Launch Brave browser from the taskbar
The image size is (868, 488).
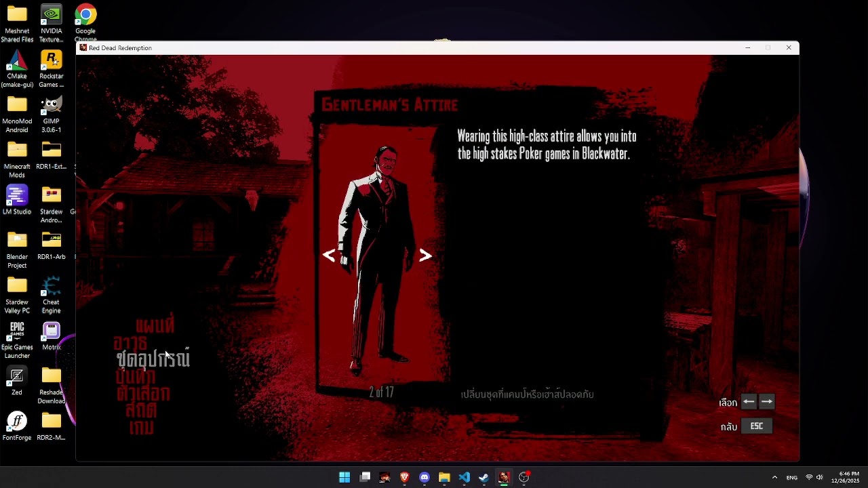pos(405,477)
